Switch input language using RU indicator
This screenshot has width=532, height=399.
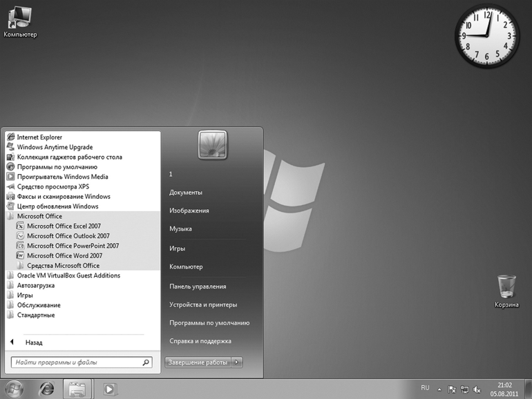click(425, 388)
